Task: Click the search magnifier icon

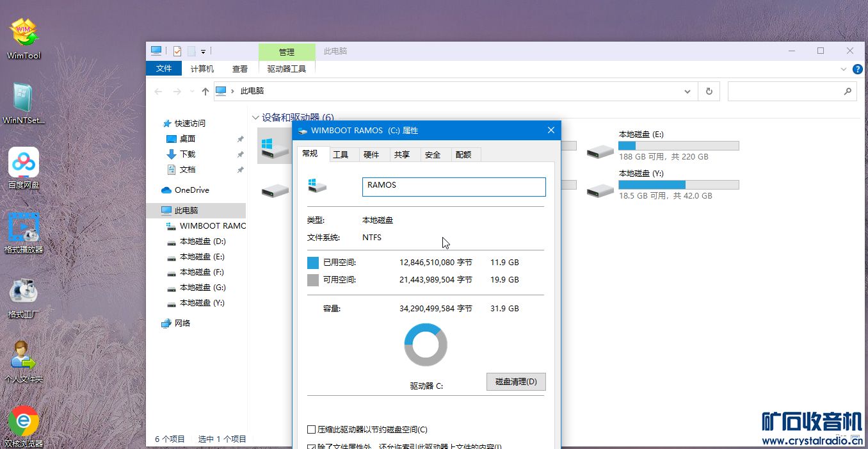Action: pyautogui.click(x=848, y=92)
